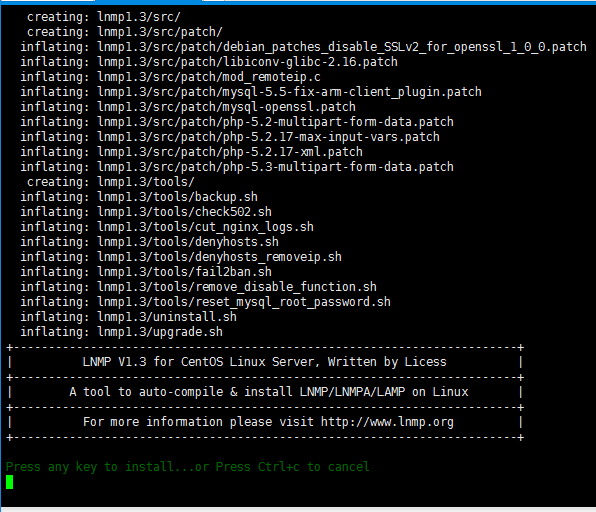Select the mysql-openssl.patch path
The image size is (596, 512).
click(x=227, y=107)
